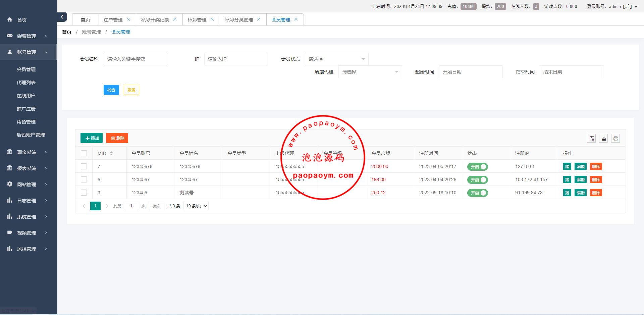This screenshot has height=315, width=644.
Task: Sort table by MID column arrows
Action: coord(111,153)
